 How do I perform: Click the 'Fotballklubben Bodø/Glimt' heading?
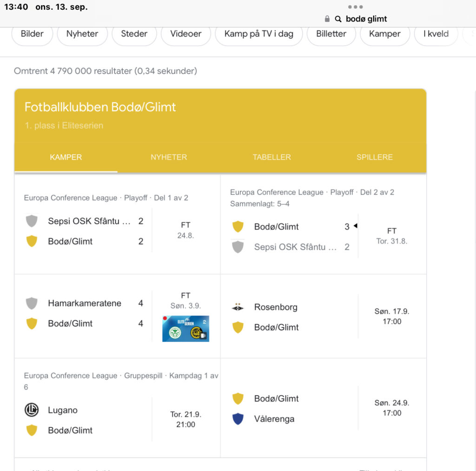point(100,107)
